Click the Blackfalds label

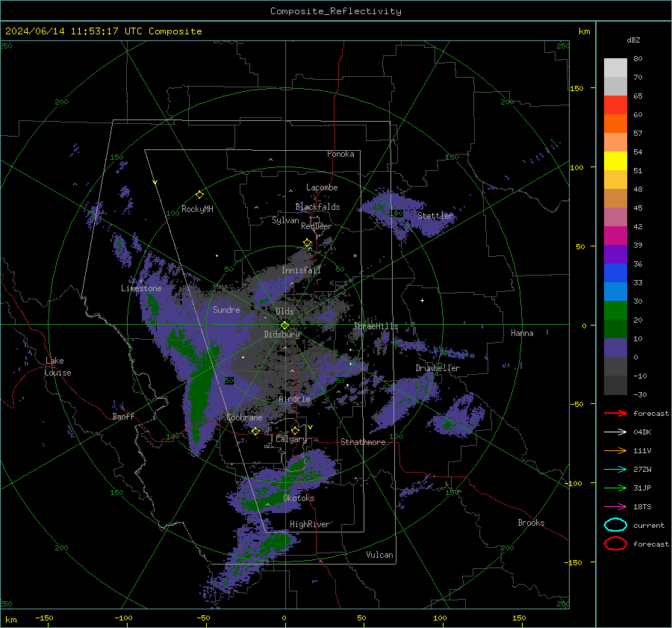point(317,207)
